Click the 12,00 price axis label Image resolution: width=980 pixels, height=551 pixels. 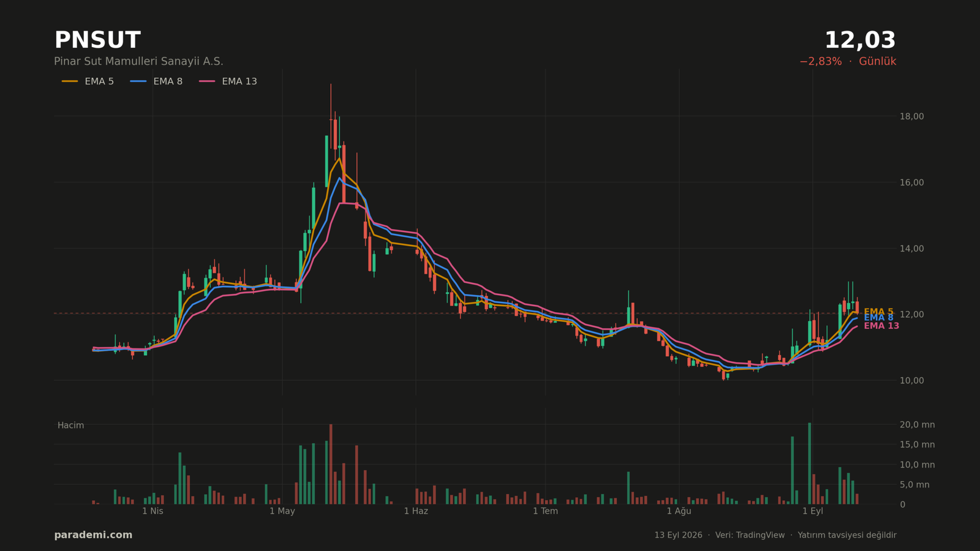pyautogui.click(x=911, y=315)
